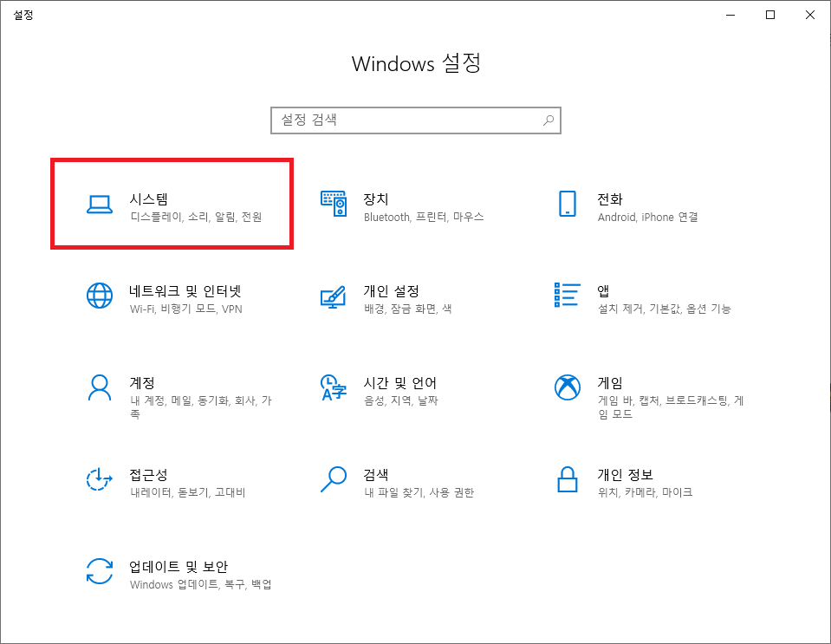
Task: Open 개인 정보 settings title
Action: tap(626, 474)
